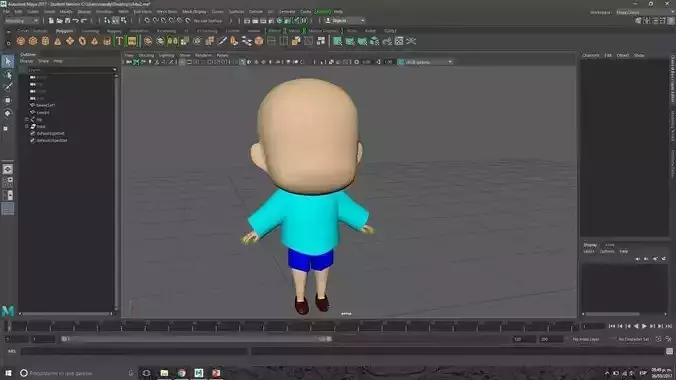The width and height of the screenshot is (676, 380).
Task: Toggle the Outliner panel button in toolbox
Action: tap(8, 209)
